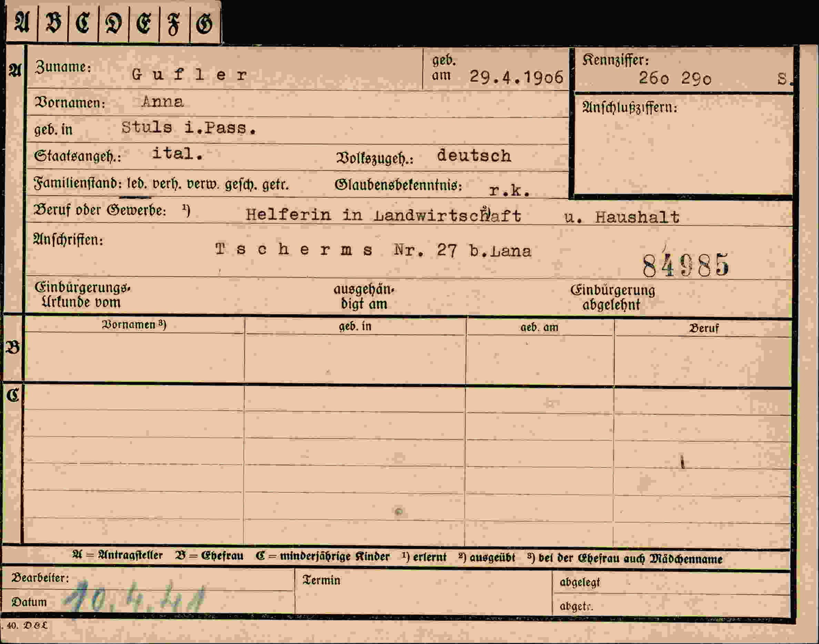The width and height of the screenshot is (819, 644).
Task: Click index tab letter 'D' at top
Action: 113,23
